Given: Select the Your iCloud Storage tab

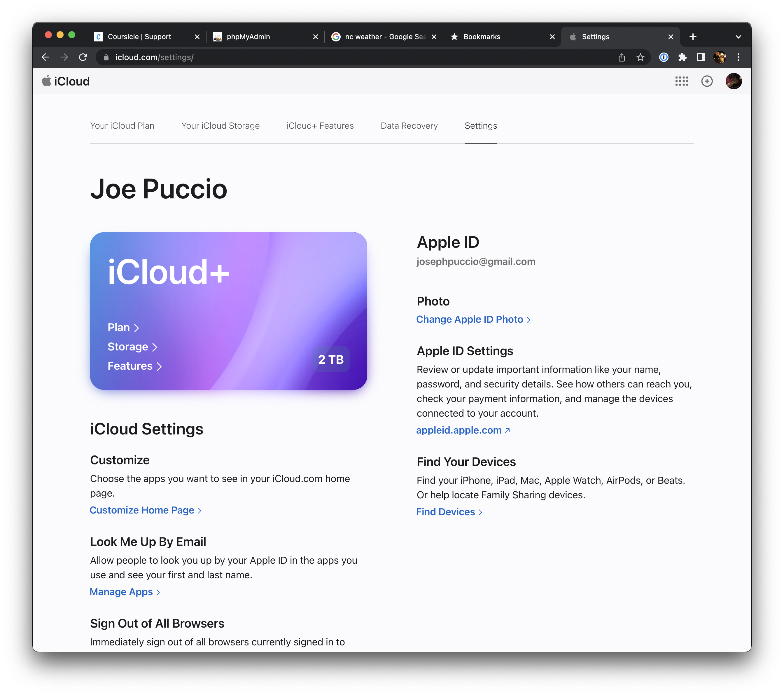Looking at the screenshot, I should point(220,125).
